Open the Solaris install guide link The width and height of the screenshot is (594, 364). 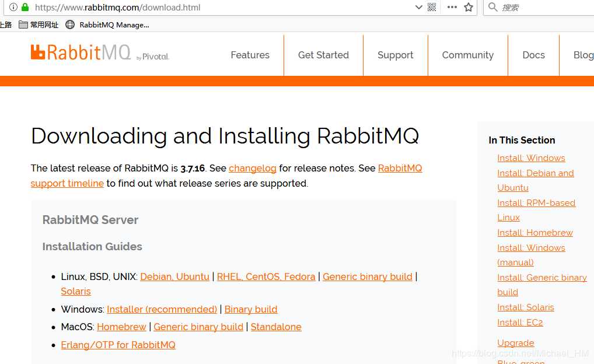(x=76, y=292)
